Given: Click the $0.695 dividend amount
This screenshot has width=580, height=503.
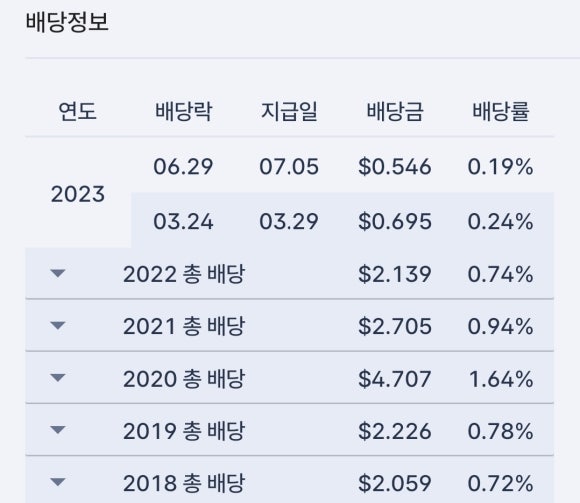Looking at the screenshot, I should [395, 222].
